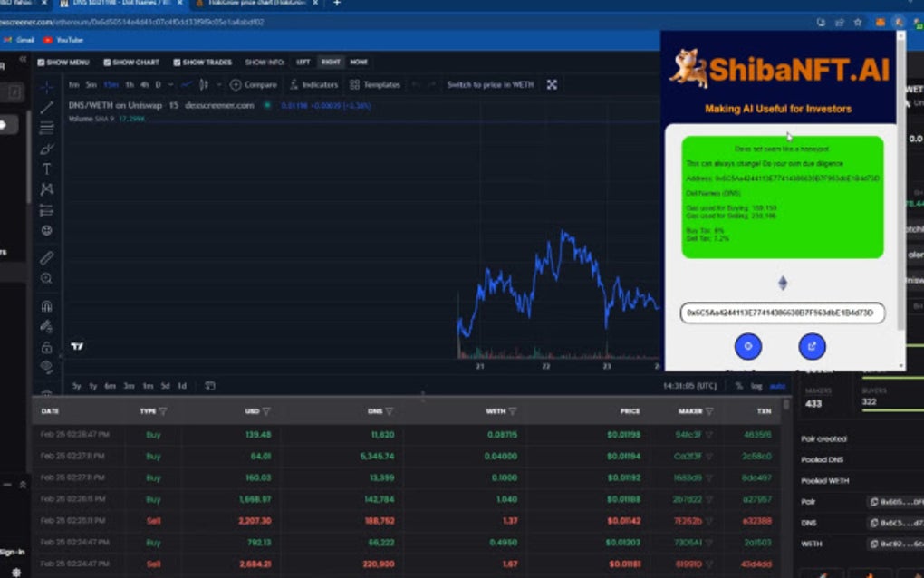Filter trades by maker 54fc3F
This screenshot has height=578, width=924.
coord(709,435)
